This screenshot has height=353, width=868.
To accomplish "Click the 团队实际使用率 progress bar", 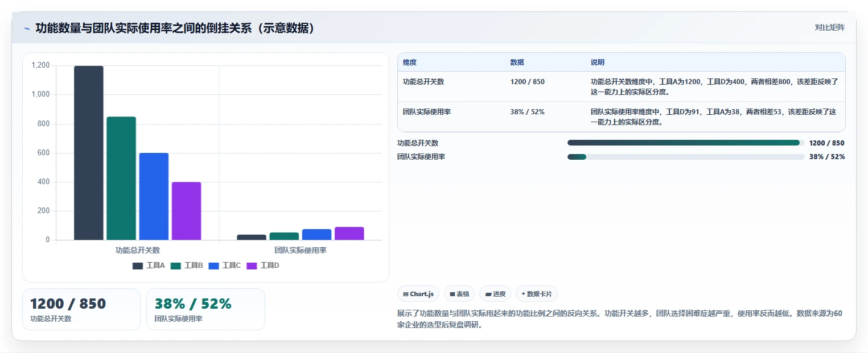I will 686,157.
